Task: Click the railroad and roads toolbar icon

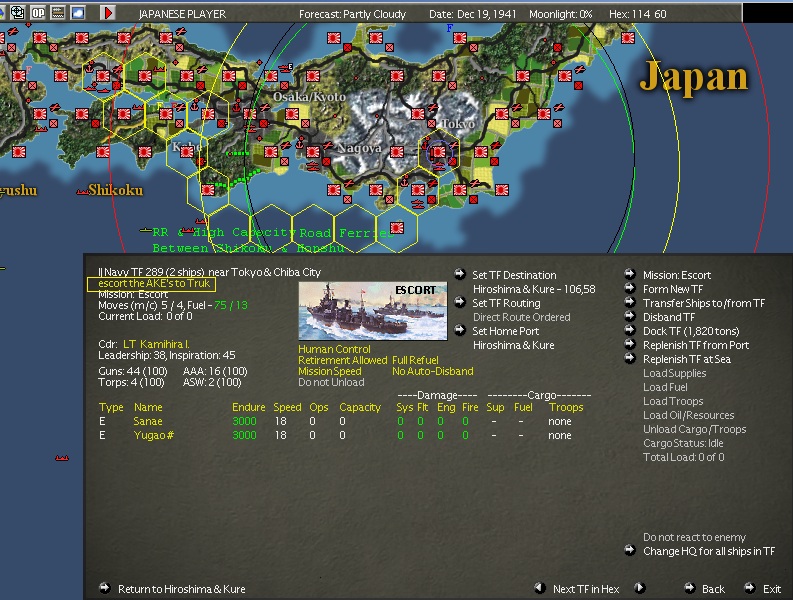Action: [58, 12]
